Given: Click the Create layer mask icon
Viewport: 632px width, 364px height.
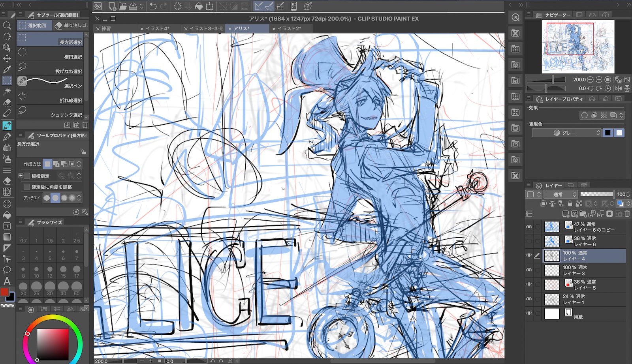Looking at the screenshot, I should 609,214.
